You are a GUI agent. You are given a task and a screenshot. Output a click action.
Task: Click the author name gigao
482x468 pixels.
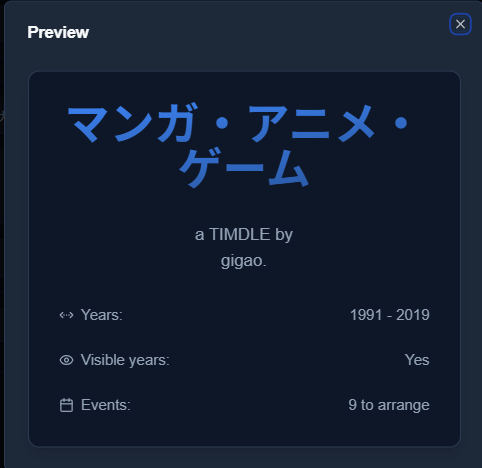[x=244, y=261]
